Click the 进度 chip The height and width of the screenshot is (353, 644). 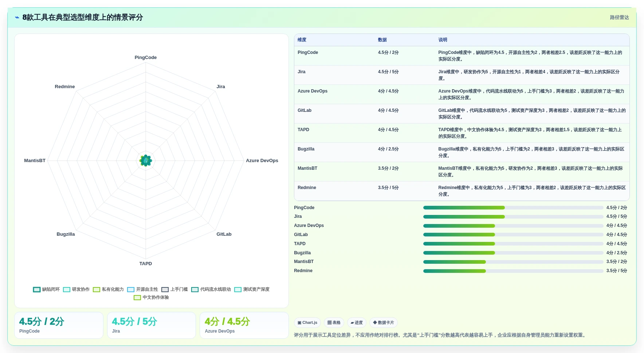tap(357, 323)
